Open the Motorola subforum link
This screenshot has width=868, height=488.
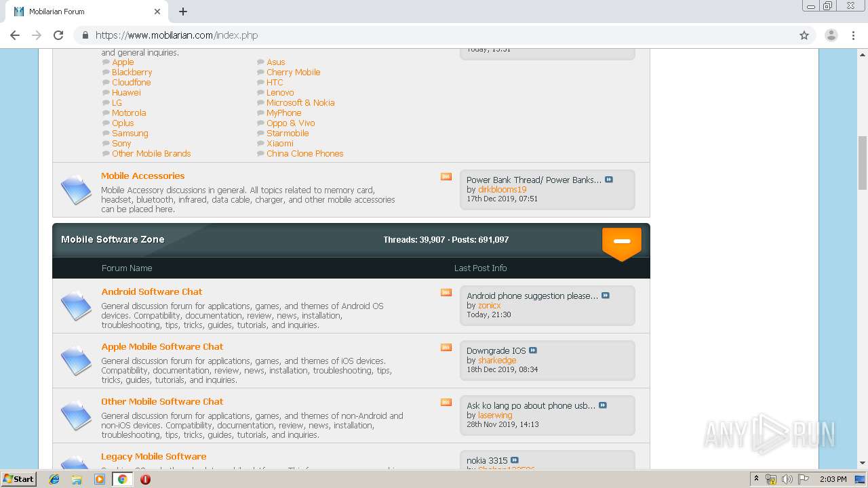click(129, 113)
